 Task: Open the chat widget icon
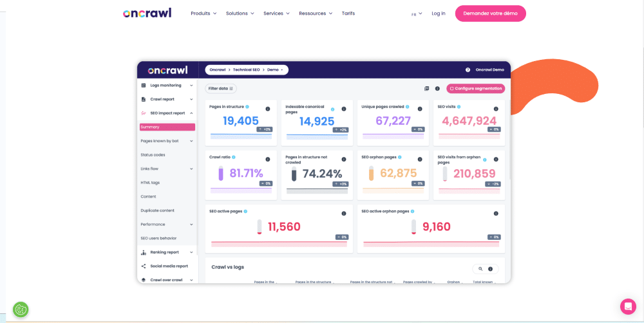(628, 306)
